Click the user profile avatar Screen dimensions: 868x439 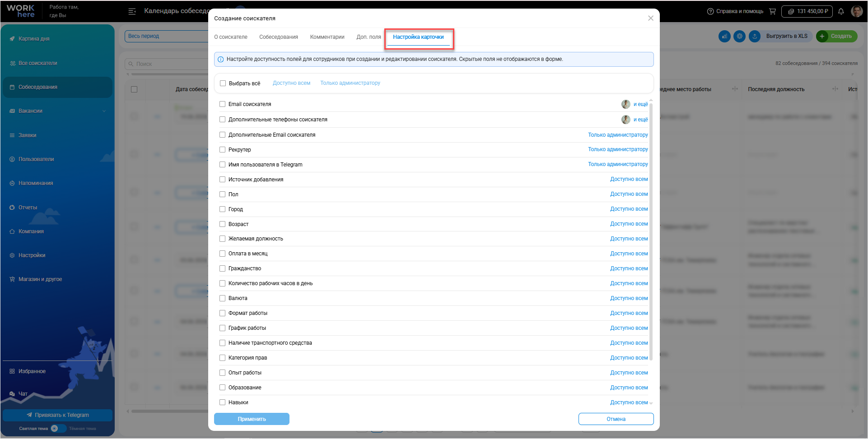(857, 11)
